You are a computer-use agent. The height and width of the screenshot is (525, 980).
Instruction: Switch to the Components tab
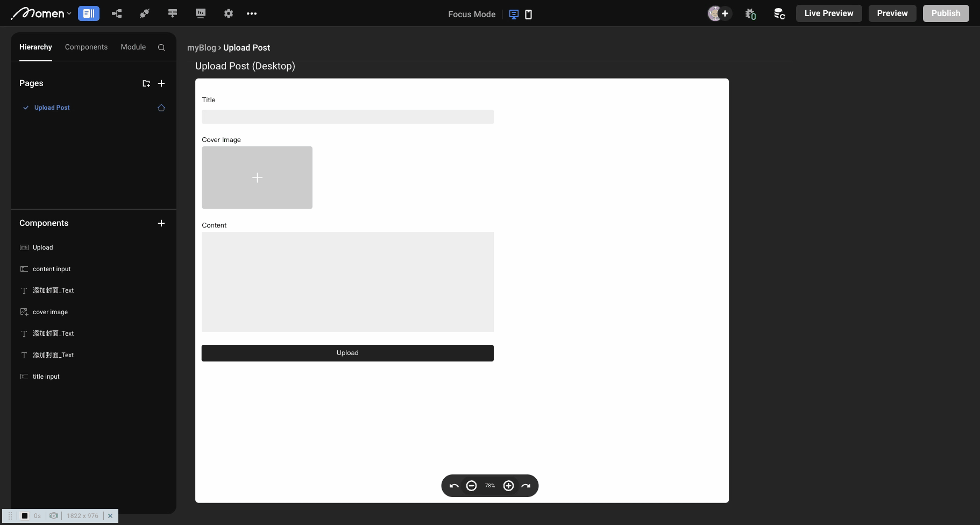[x=86, y=47]
